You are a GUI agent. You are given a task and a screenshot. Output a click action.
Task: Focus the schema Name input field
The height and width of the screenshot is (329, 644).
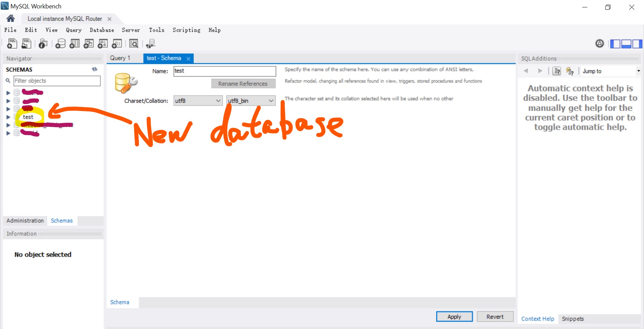tap(225, 71)
